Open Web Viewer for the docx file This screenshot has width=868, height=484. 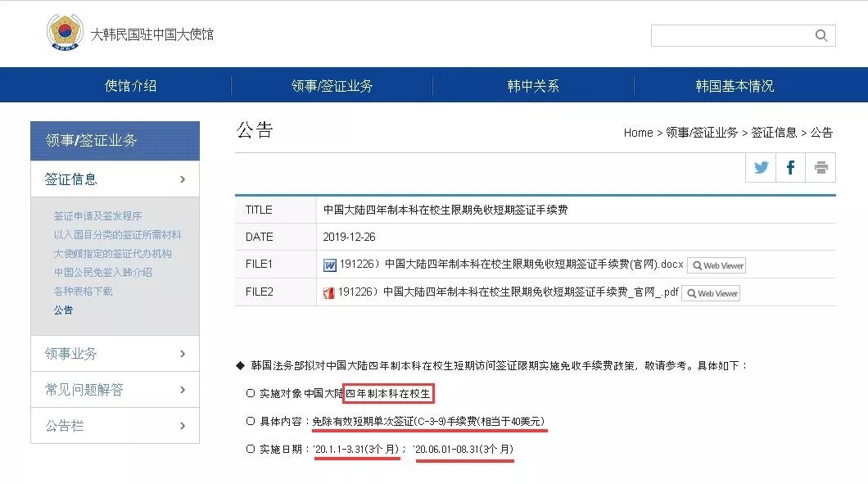717,265
